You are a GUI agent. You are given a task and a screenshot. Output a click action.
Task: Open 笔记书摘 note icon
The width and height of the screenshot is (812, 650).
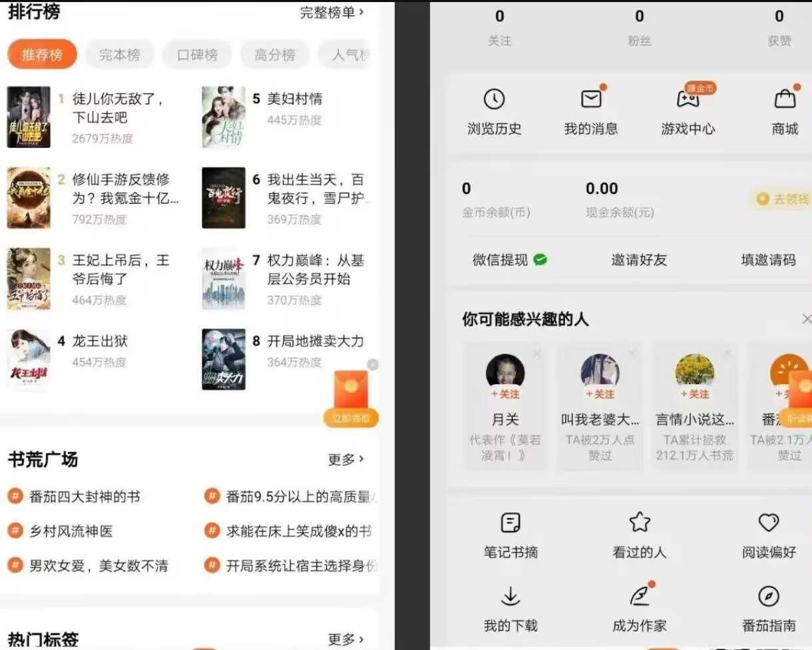point(510,523)
